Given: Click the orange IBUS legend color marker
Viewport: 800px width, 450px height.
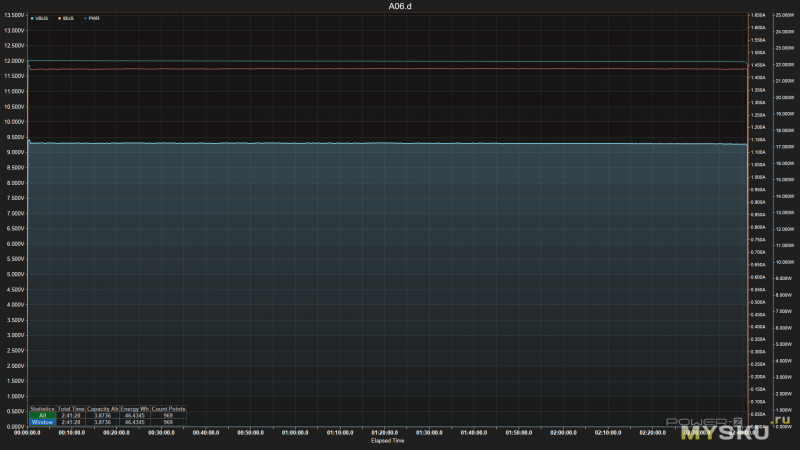Looking at the screenshot, I should 59,18.
